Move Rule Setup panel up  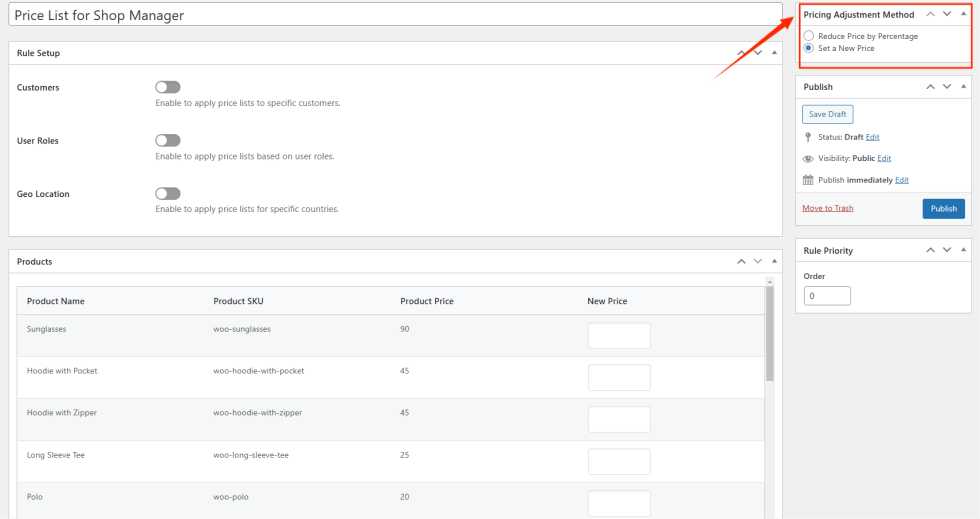741,52
